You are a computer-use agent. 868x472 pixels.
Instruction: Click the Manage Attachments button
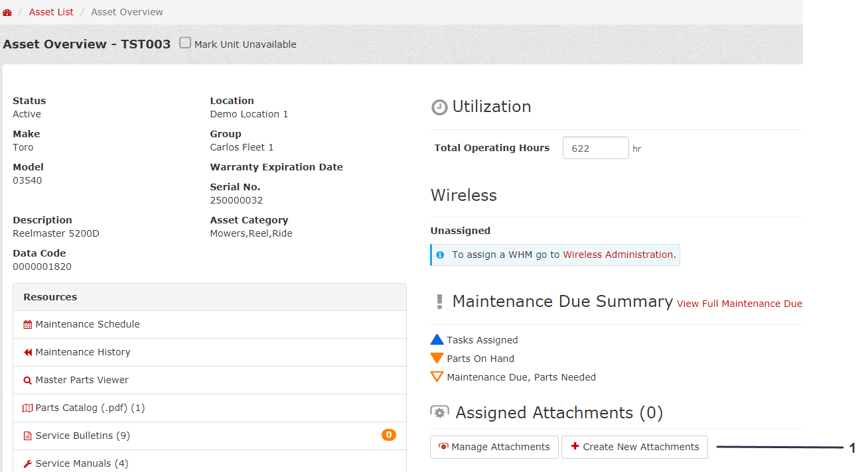pyautogui.click(x=494, y=447)
